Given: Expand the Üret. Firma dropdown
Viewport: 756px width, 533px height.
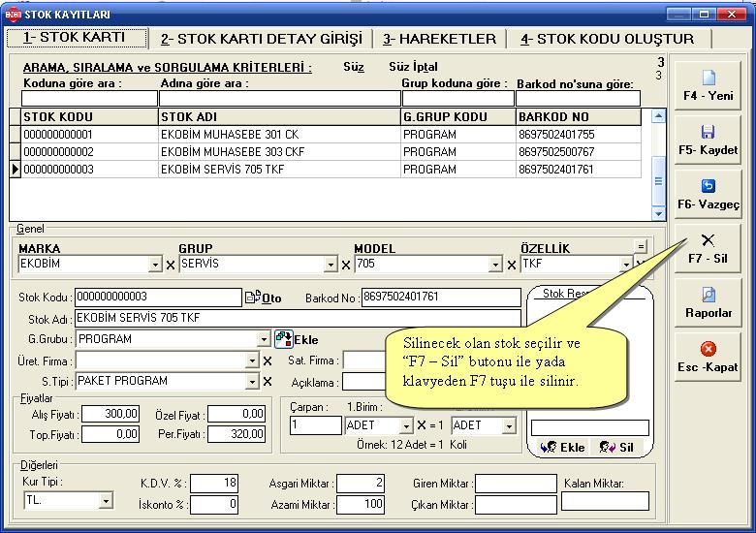Looking at the screenshot, I should coord(253,361).
